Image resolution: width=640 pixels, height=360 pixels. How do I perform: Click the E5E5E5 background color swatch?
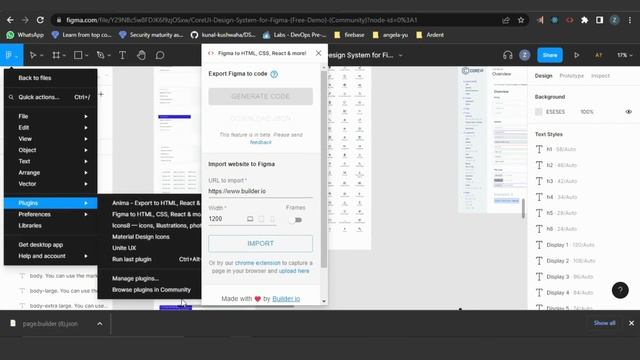(x=539, y=112)
